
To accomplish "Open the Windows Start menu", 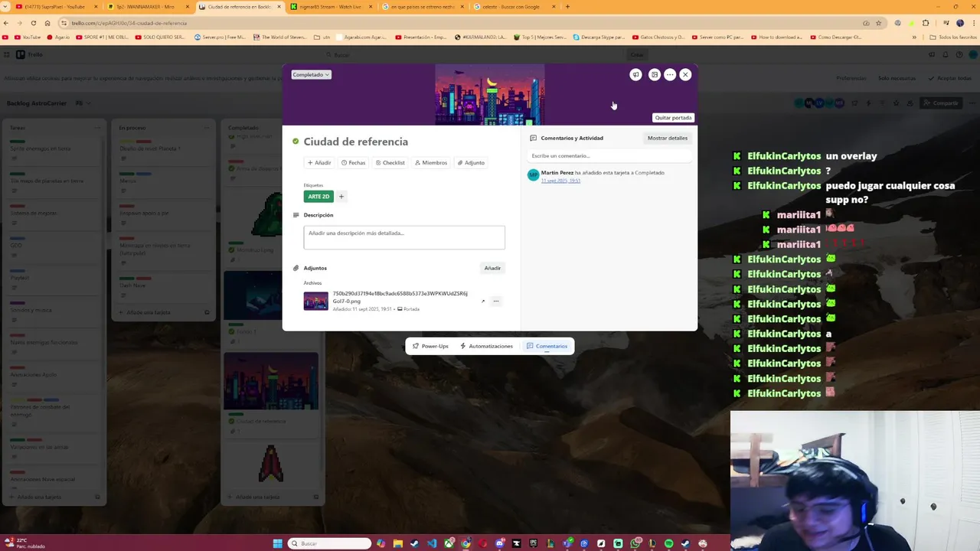I will click(x=277, y=543).
